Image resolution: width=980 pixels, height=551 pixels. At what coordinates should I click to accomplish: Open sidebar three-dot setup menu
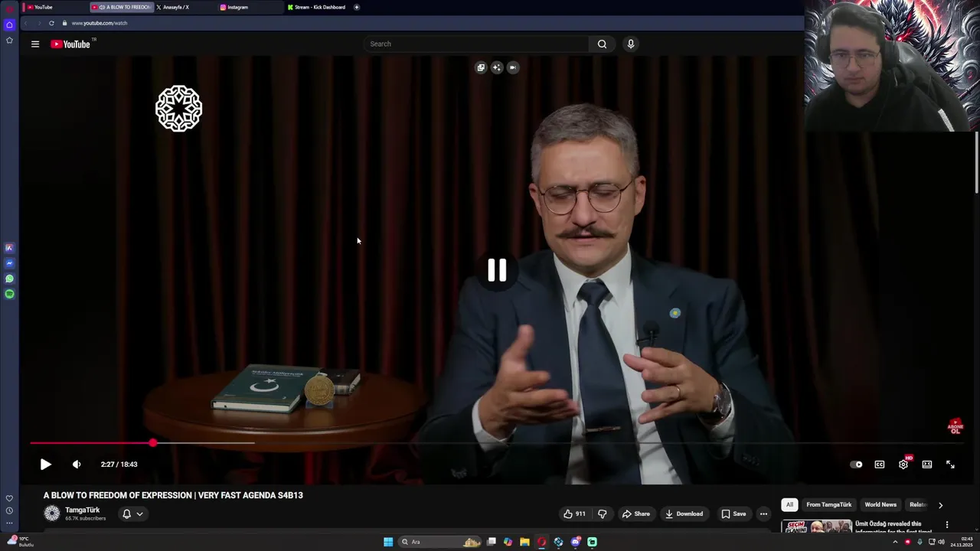click(9, 523)
